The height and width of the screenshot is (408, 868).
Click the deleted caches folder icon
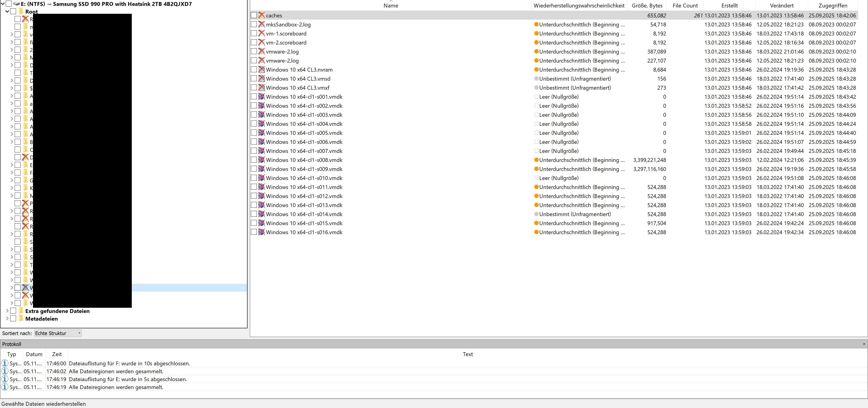pyautogui.click(x=262, y=16)
